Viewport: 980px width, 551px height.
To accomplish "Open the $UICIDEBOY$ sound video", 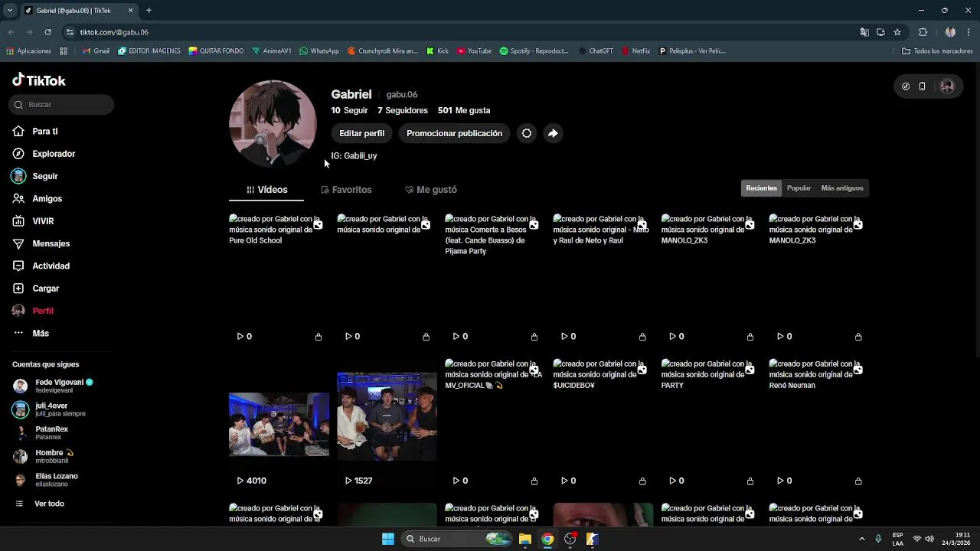I will 603,424.
